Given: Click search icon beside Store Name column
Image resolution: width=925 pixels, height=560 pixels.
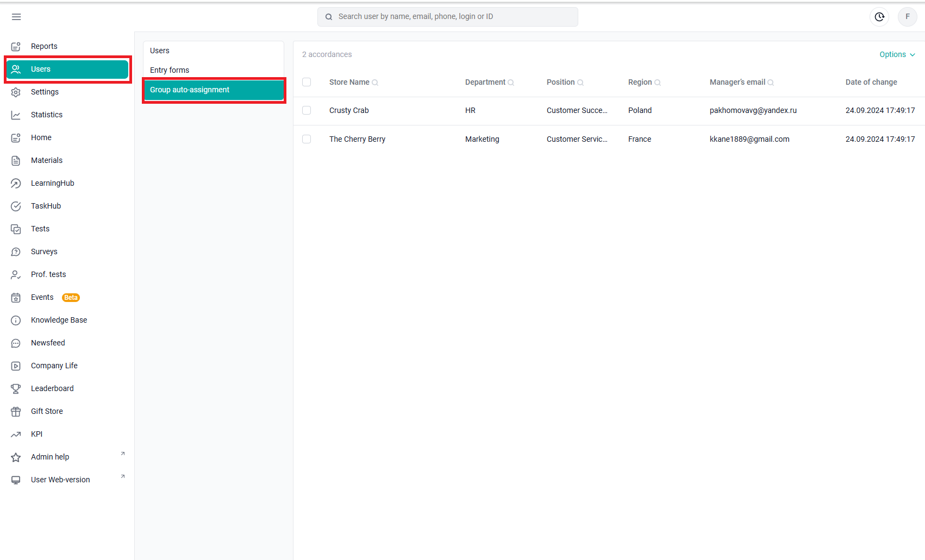Looking at the screenshot, I should pyautogui.click(x=375, y=83).
